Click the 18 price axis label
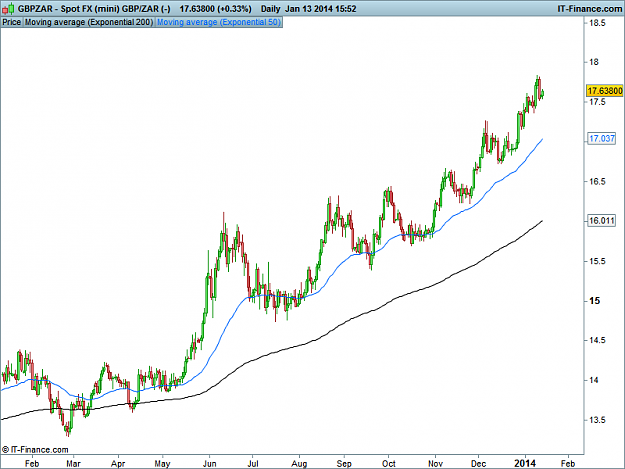Image resolution: width=625 pixels, height=469 pixels. pos(594,62)
